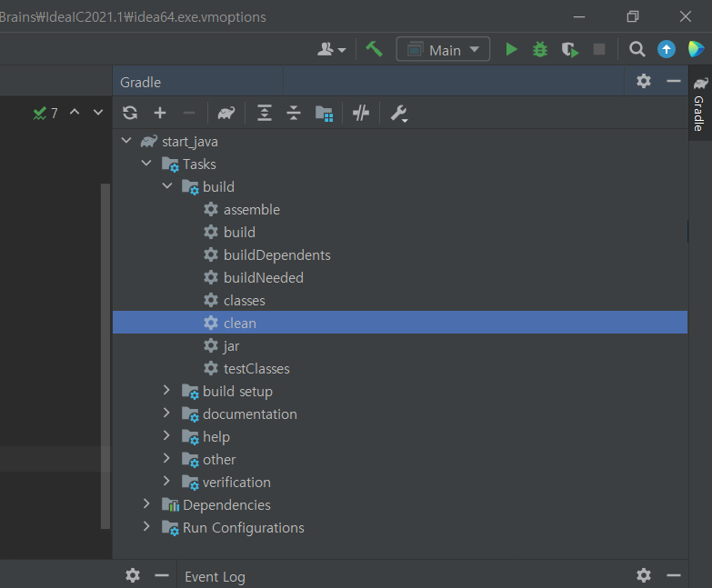Toggle Gradle offline mode icon
The width and height of the screenshot is (712, 588).
pyautogui.click(x=361, y=113)
